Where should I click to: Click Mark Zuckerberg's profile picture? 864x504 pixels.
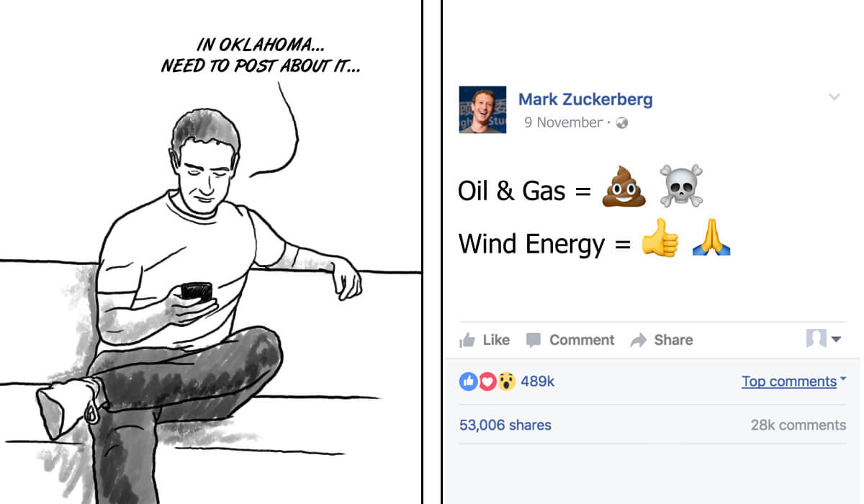click(482, 110)
